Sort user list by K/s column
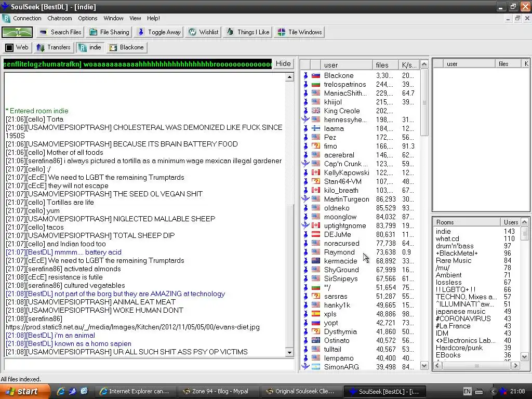 [409, 65]
